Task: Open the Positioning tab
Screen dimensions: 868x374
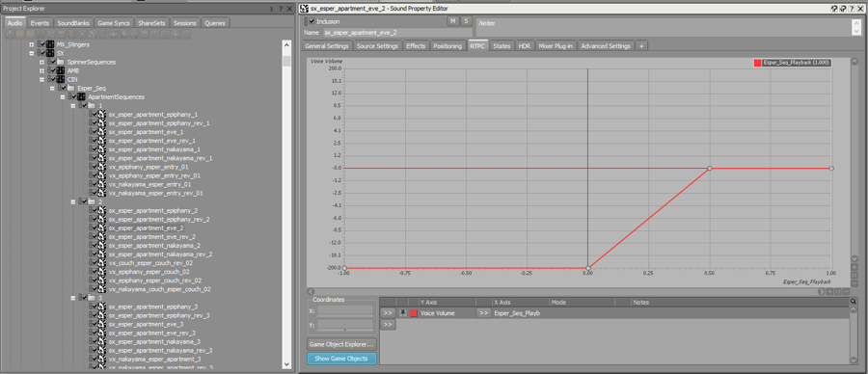Action: tap(448, 46)
